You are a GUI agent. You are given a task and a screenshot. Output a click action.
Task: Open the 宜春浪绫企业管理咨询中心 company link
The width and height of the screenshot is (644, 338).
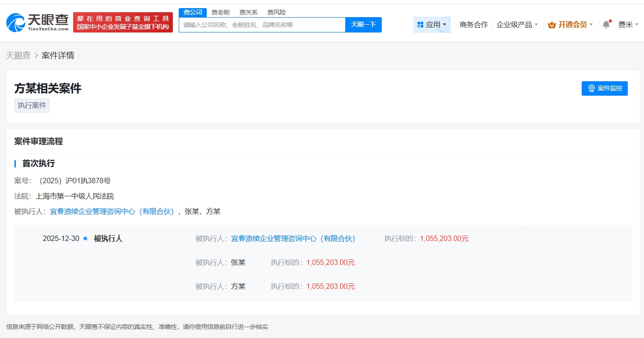pyautogui.click(x=112, y=211)
